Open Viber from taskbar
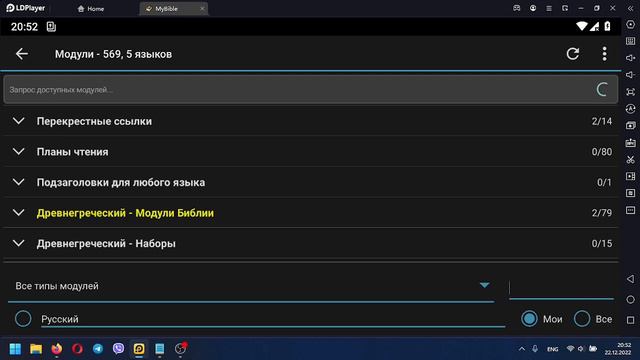The height and width of the screenshot is (360, 640). (118, 349)
